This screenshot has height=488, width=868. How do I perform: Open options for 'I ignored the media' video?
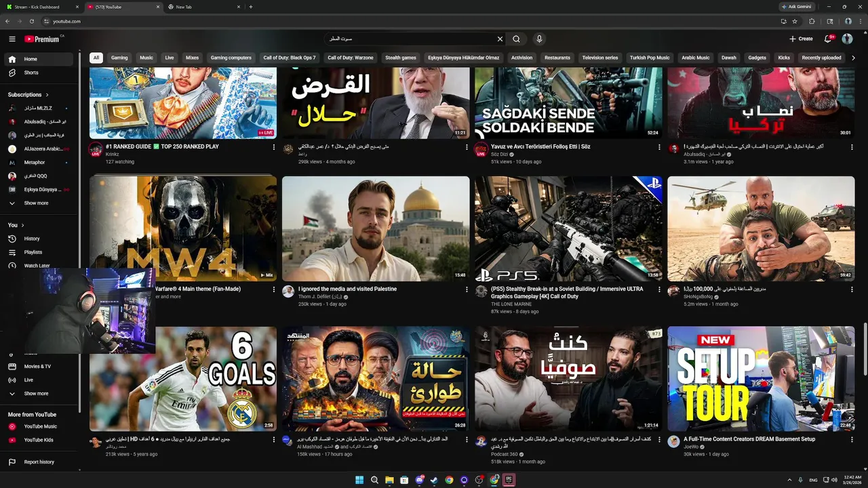click(x=467, y=289)
